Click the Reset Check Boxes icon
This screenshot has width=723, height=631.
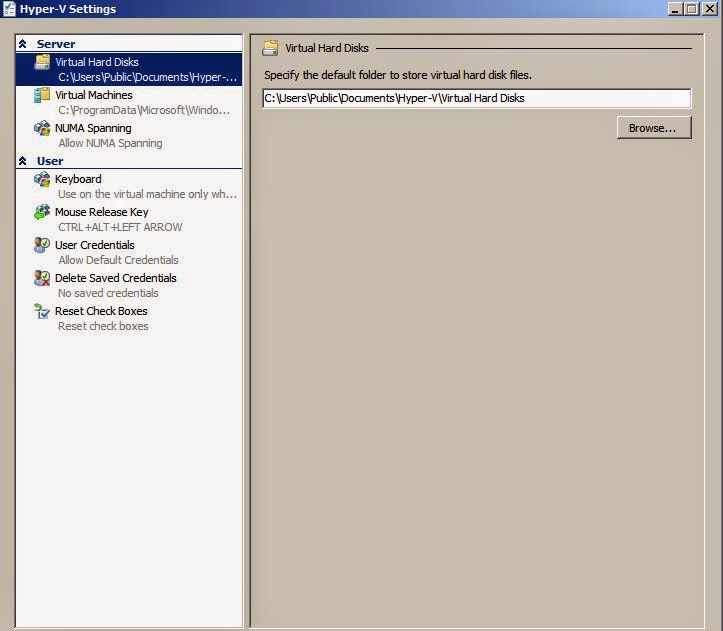[x=42, y=311]
